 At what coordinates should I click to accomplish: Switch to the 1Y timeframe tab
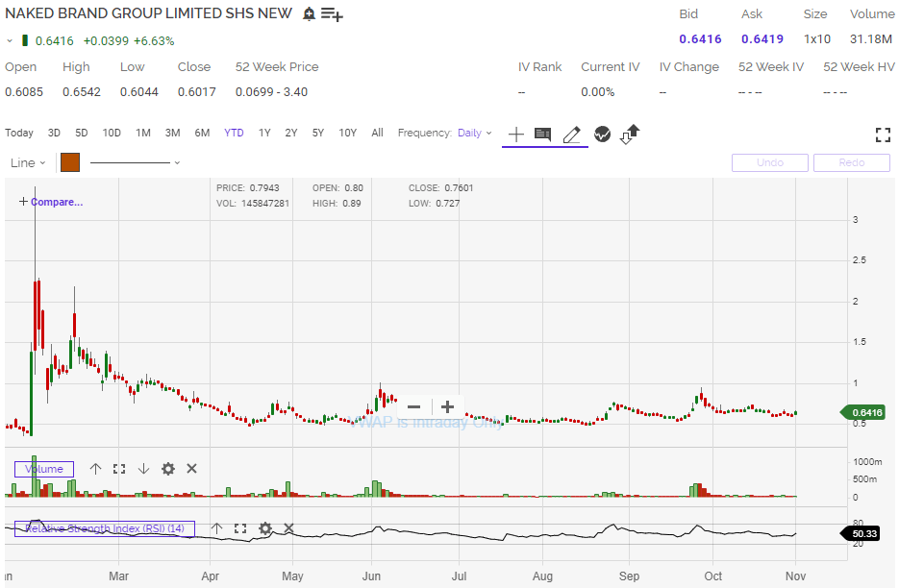(264, 134)
